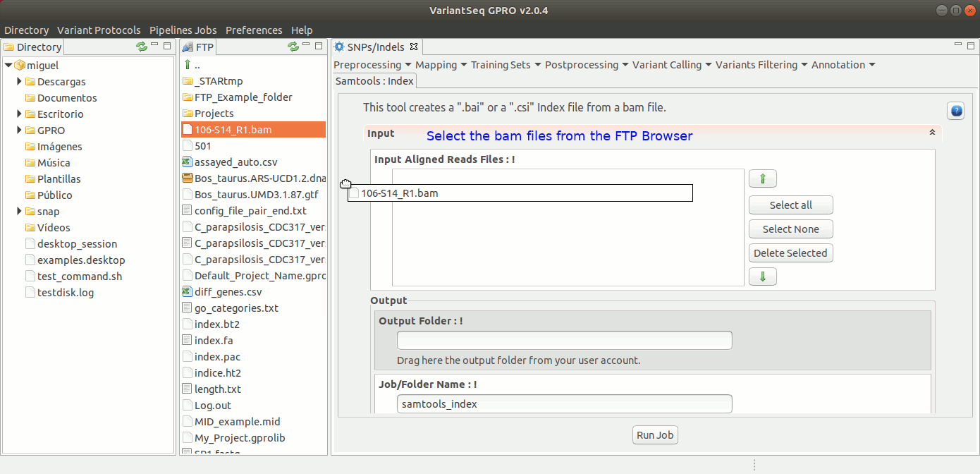Click the green move-down arrow button

pyautogui.click(x=762, y=276)
